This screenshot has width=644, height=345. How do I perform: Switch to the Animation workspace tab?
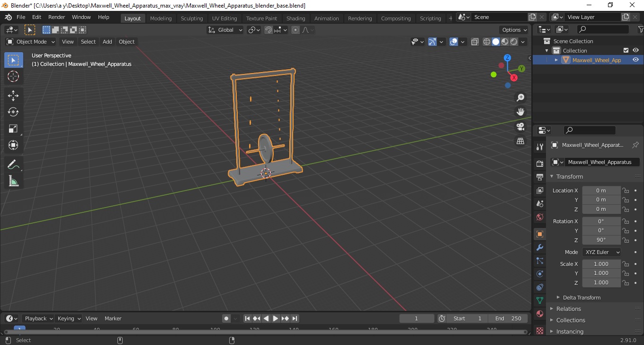[327, 18]
